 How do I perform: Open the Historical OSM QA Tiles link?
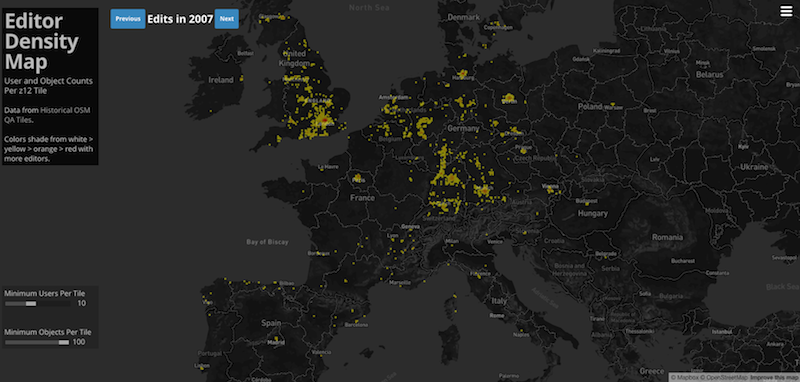(x=47, y=115)
